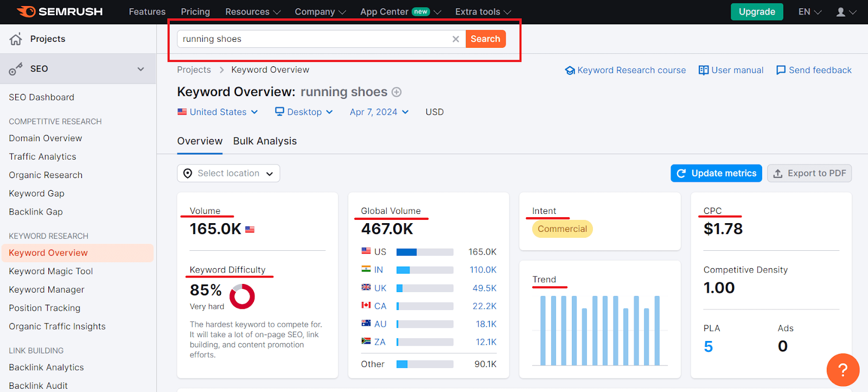Click the 22.2K Canada volume link
868x392 pixels.
(x=484, y=306)
